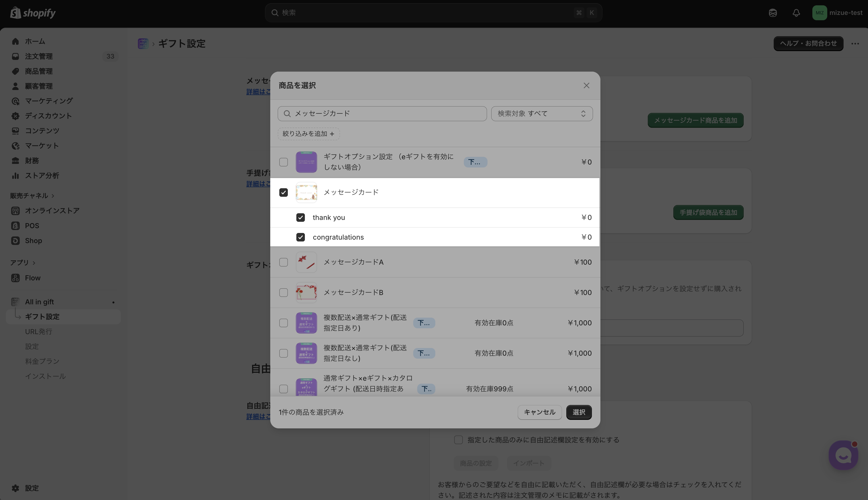Open the POS sales channel icon
This screenshot has width=868, height=500.
pyautogui.click(x=15, y=226)
